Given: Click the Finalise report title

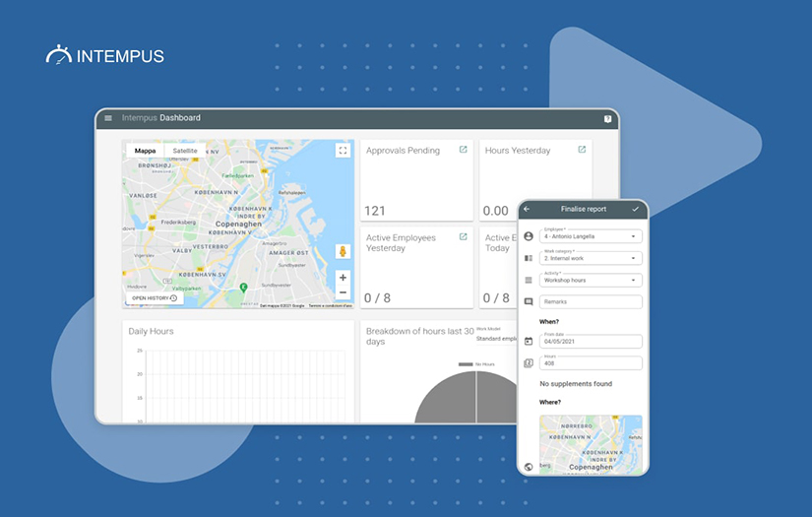Looking at the screenshot, I should coord(583,209).
